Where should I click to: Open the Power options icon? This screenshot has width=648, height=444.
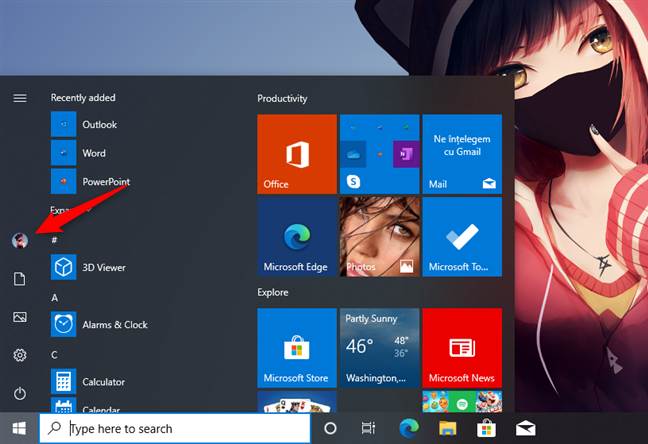coord(19,393)
